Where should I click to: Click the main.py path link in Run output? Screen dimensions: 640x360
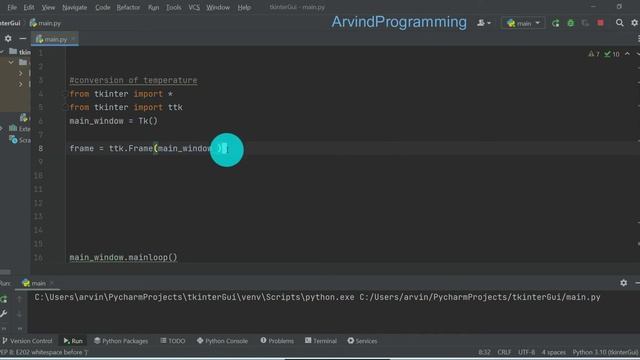tap(480, 298)
